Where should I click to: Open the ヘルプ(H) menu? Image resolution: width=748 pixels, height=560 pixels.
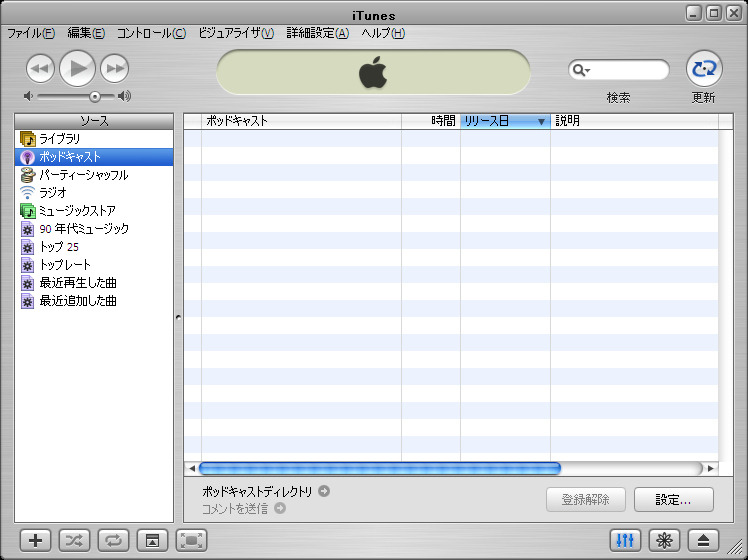[383, 33]
